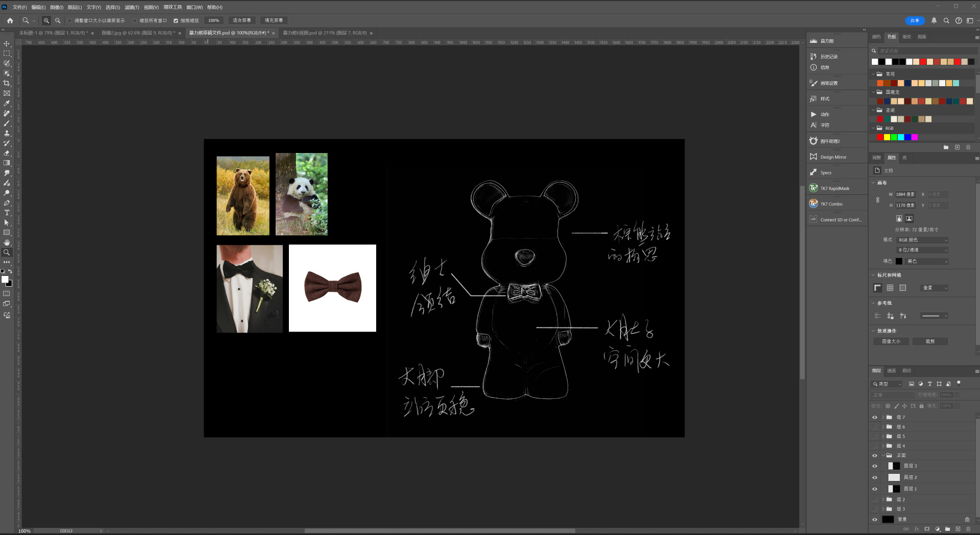
Task: Click the delete layer trash icon
Action: click(968, 529)
